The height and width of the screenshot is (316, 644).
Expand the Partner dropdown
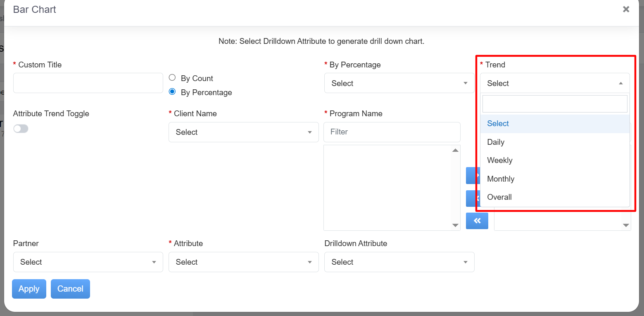coord(88,262)
